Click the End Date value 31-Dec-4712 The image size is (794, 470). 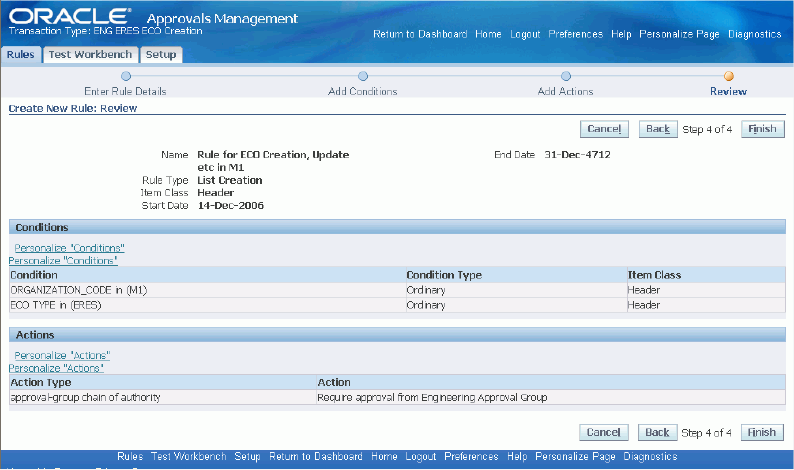[577, 155]
